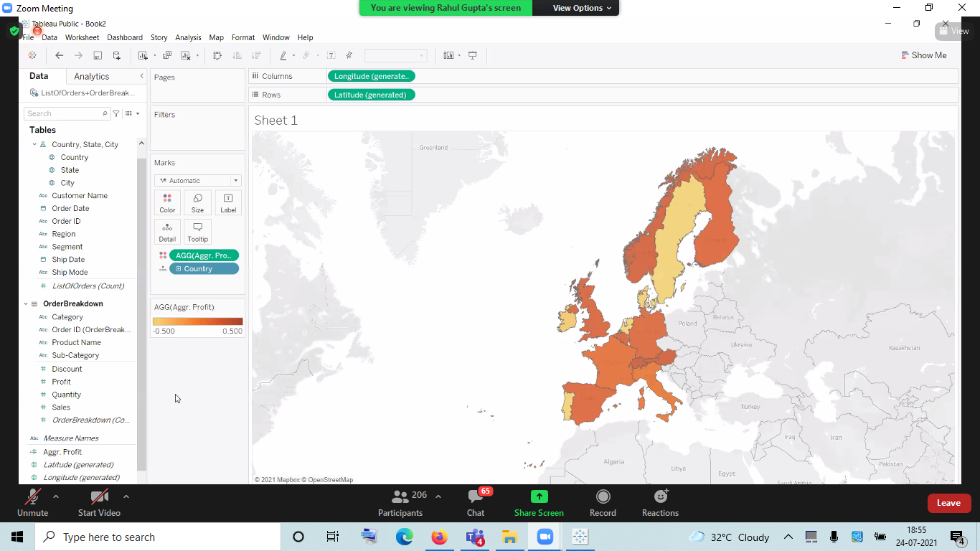Click the Aggr. Profit color legend gradient

click(x=197, y=322)
